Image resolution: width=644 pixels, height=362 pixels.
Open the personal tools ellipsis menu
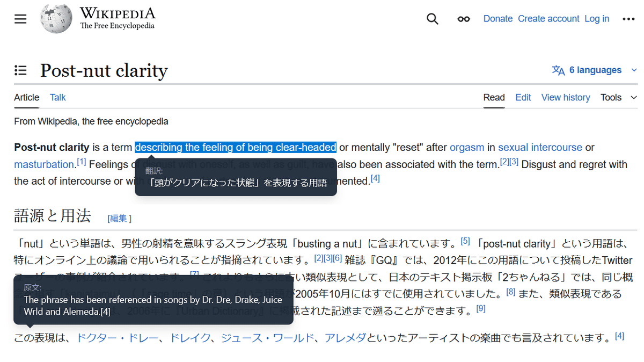(628, 19)
